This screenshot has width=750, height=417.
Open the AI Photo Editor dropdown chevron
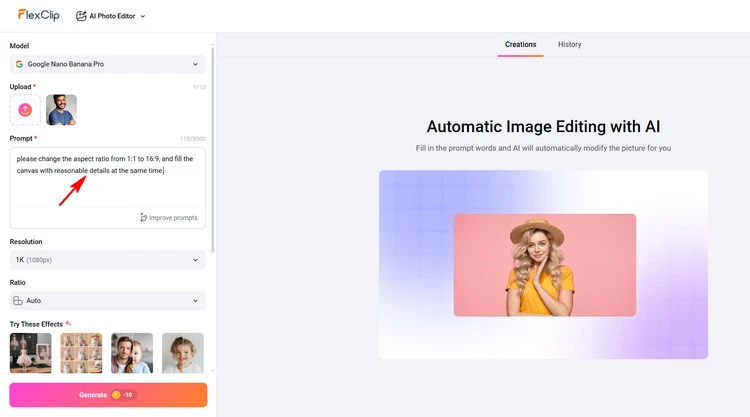[x=143, y=16]
